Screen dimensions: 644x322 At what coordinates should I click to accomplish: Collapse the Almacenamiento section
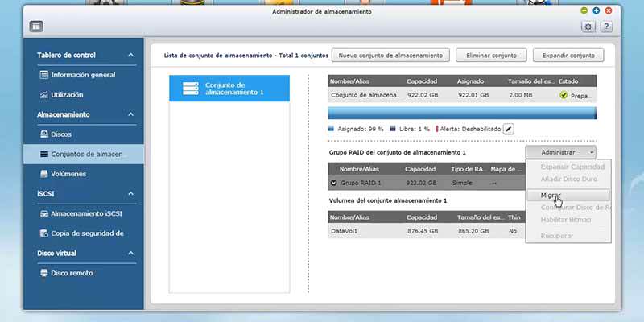(130, 114)
